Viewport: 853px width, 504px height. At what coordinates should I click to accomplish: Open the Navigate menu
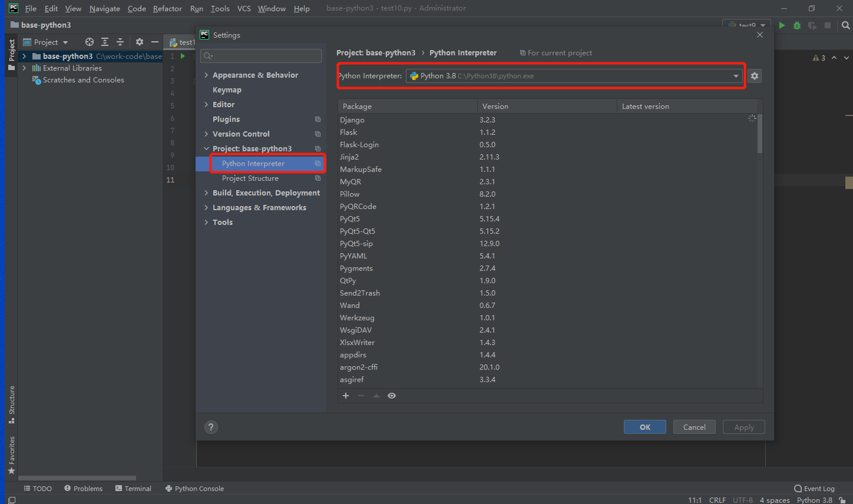tap(104, 8)
